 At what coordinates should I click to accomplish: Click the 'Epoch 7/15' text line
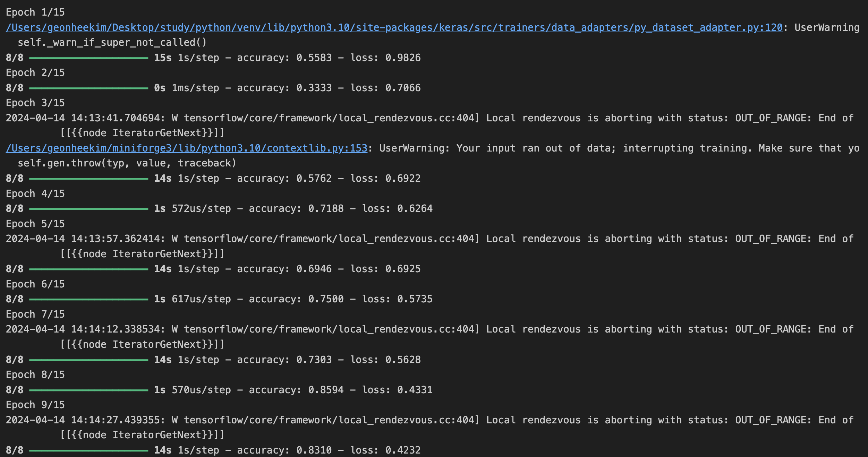[x=35, y=314]
